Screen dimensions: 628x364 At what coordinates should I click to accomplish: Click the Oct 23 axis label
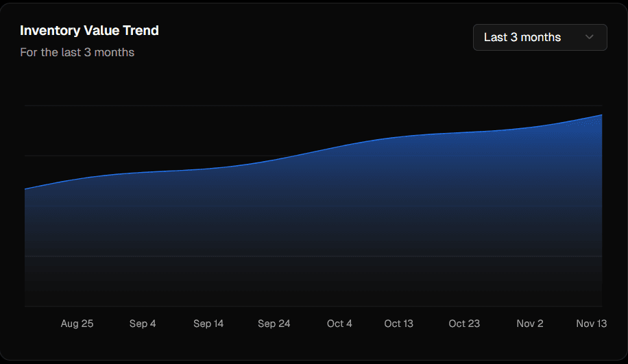[464, 324]
